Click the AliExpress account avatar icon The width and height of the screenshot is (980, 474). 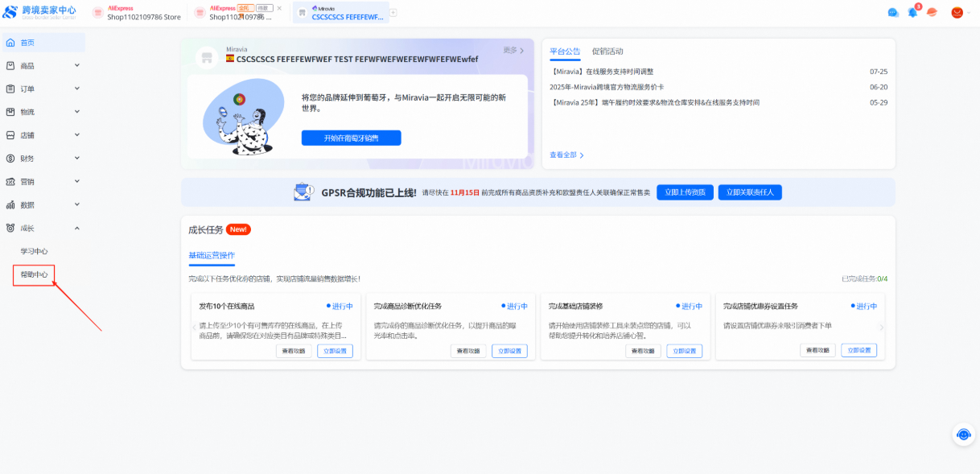point(957,12)
